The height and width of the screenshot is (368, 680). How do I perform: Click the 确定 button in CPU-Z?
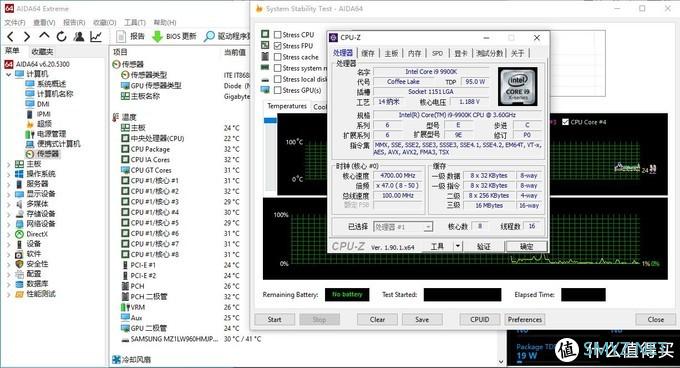click(x=526, y=247)
